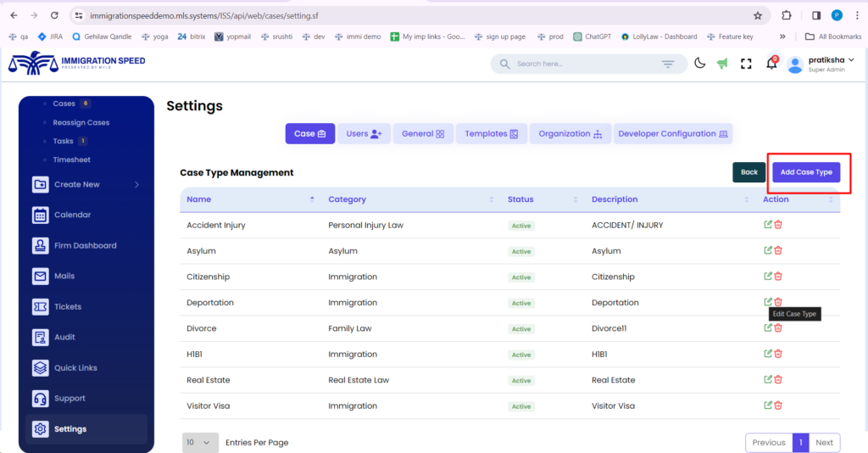Edit the Visitor Visa case type
Image resolution: width=868 pixels, height=453 pixels.
(x=768, y=405)
